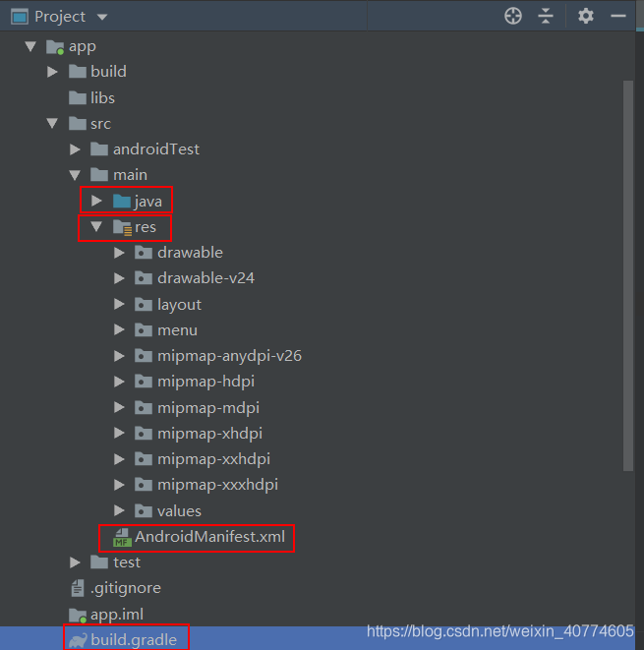Click the app.iml module file icon
Image resolution: width=644 pixels, height=650 pixels.
click(78, 616)
